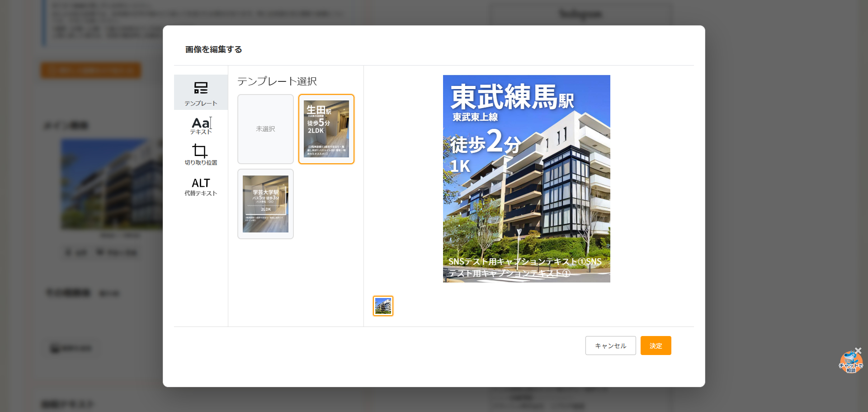Screen dimensions: 868x412
Task: Click the orange banner button in the dimmed background
Action: (x=90, y=70)
